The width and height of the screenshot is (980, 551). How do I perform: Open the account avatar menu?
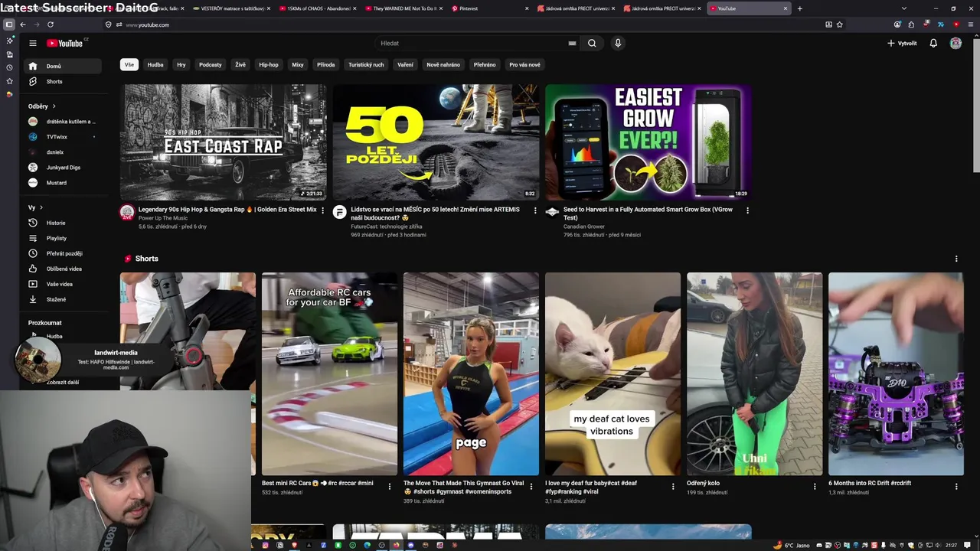[955, 44]
